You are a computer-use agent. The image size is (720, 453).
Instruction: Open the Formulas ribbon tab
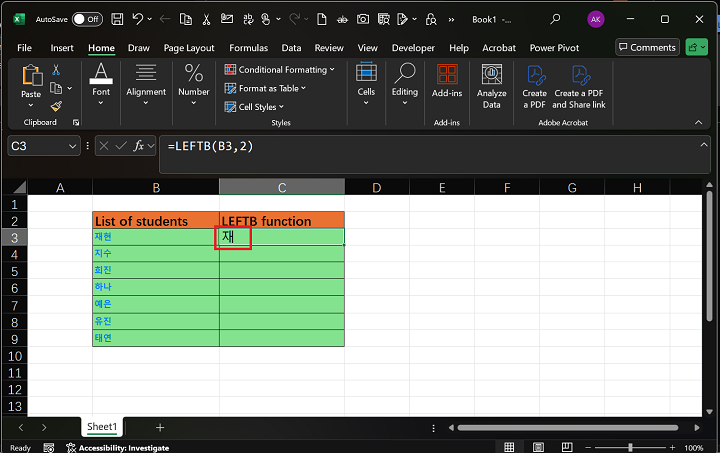[248, 47]
